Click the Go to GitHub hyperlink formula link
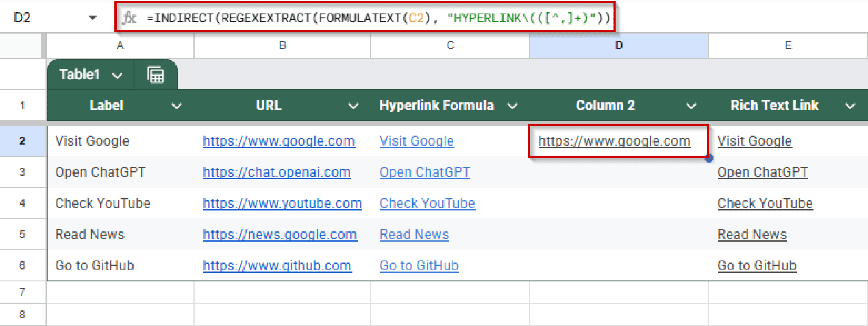This screenshot has height=326, width=868. coord(419,266)
